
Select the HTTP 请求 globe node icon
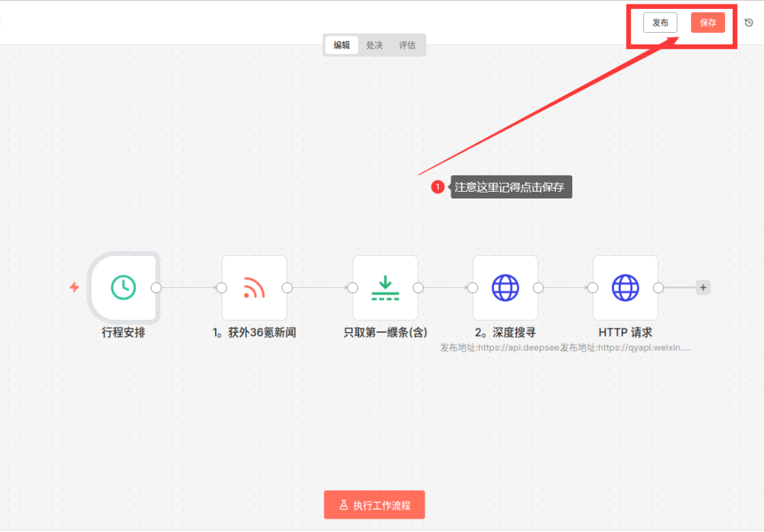625,287
